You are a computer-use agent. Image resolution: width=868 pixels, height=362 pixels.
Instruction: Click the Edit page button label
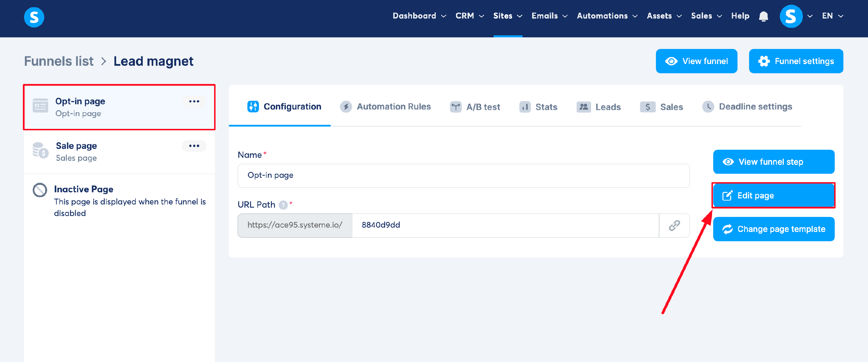coord(755,196)
